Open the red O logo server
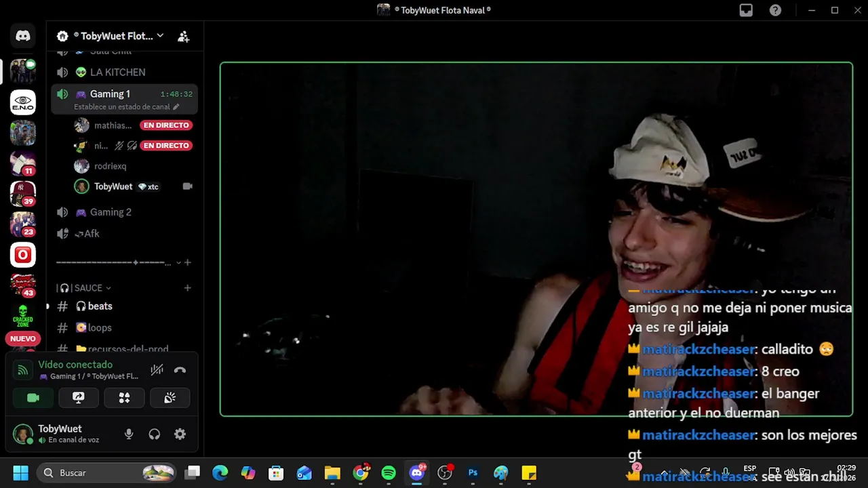The width and height of the screenshot is (868, 488). [x=23, y=255]
